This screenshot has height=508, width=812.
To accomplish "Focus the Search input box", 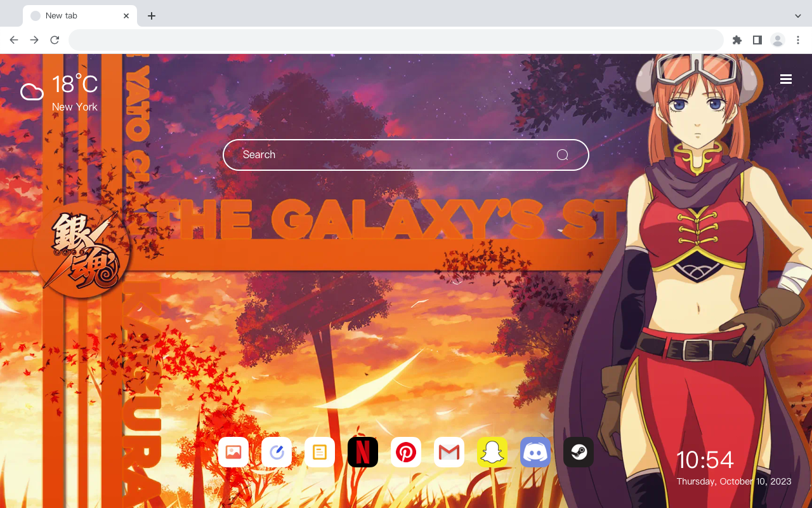I will 406,155.
